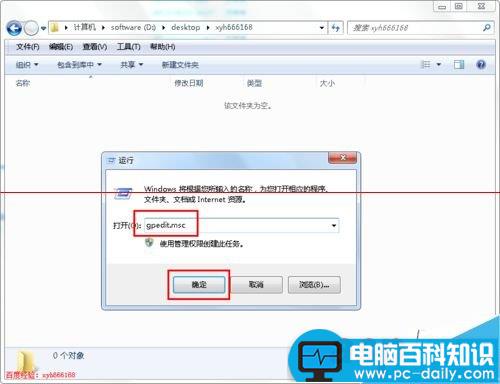The image size is (500, 384).
Task: Sort by 类型 column header
Action: click(x=254, y=83)
